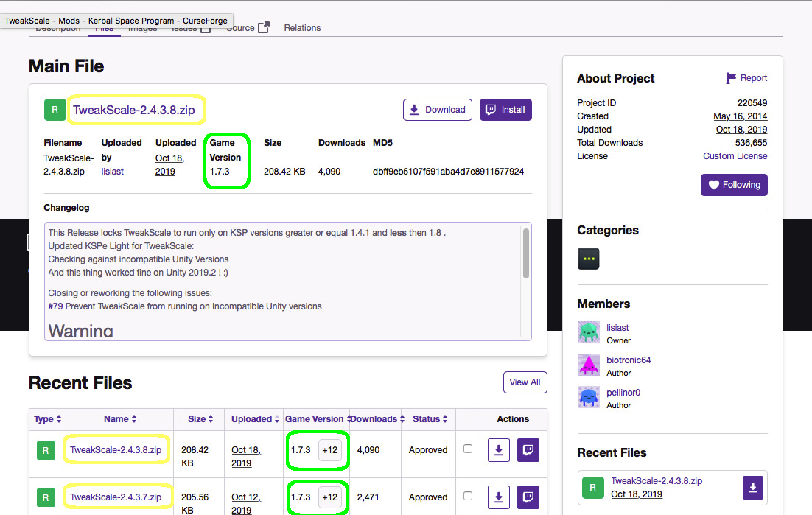The height and width of the screenshot is (515, 812).
Task: Click View All recent files
Action: point(525,382)
